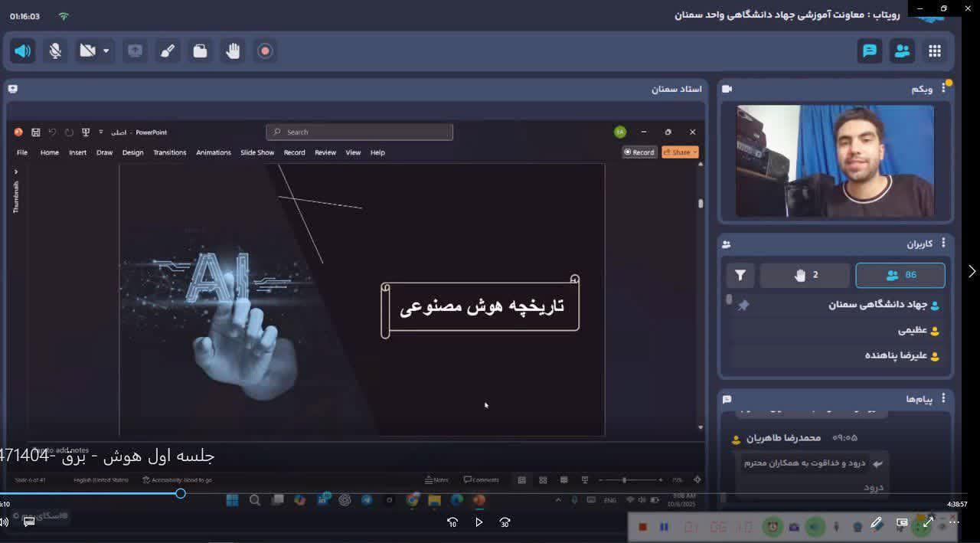Skip forward 30 seconds
Viewport: 980px width, 543px height.
pos(505,522)
